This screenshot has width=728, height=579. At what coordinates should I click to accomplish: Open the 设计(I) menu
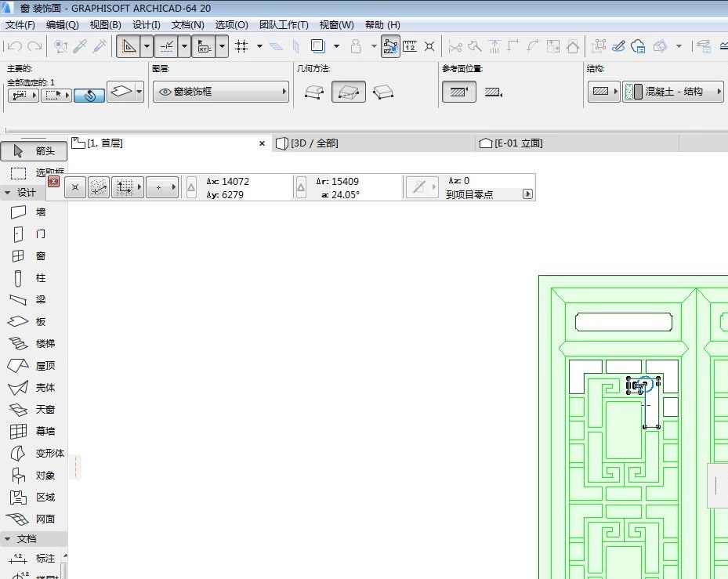click(x=147, y=24)
